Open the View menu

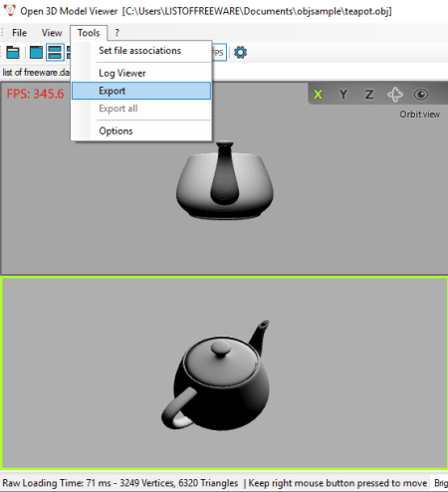click(x=52, y=33)
